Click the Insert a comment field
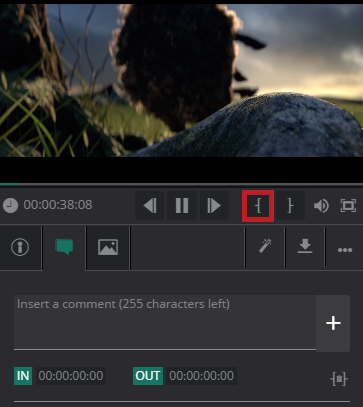This screenshot has width=363, height=407. (x=165, y=322)
